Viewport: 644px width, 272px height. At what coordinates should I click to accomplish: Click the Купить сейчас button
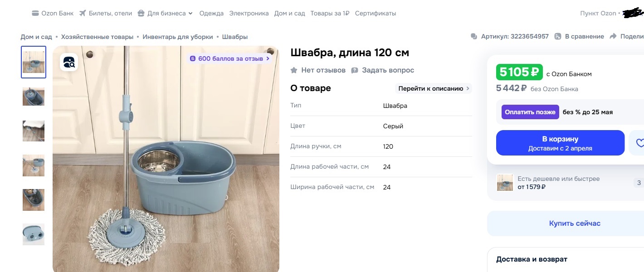(x=569, y=223)
